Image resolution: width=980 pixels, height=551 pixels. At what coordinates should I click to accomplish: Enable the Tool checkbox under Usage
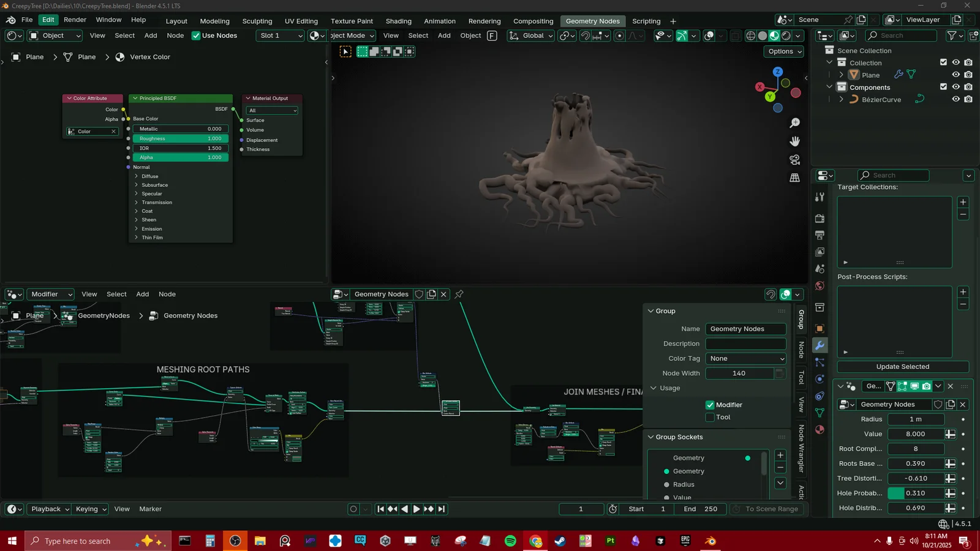coord(710,417)
